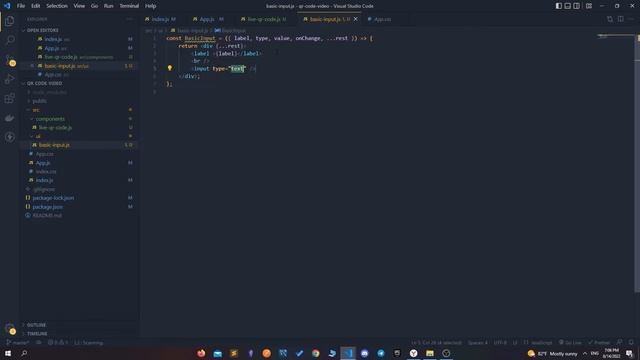Open the Terminal menu

tap(129, 6)
